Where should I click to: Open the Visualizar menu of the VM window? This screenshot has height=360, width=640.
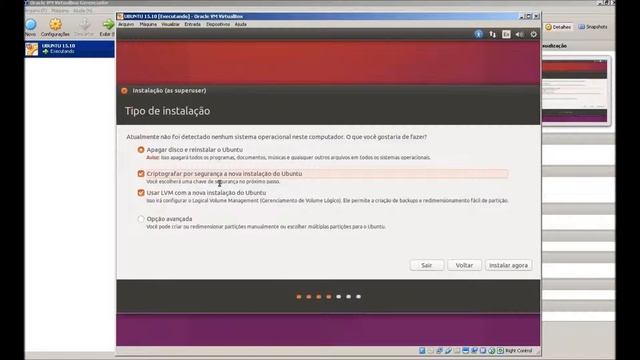pos(170,24)
